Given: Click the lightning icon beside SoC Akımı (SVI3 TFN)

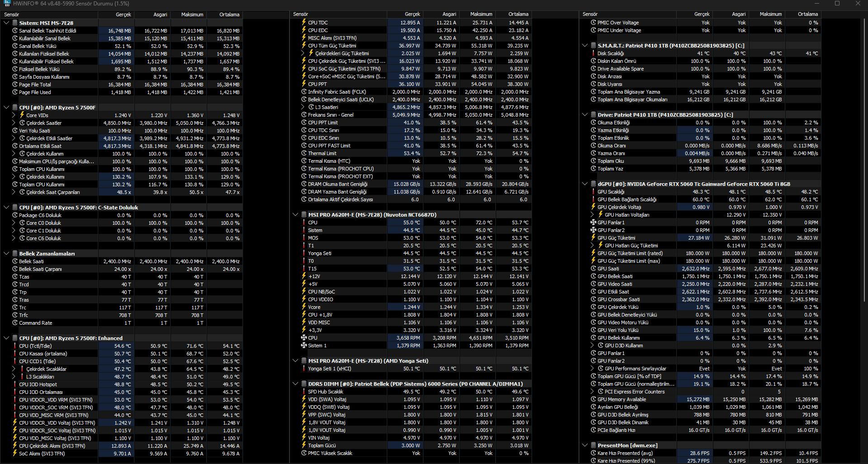Looking at the screenshot, I should click(x=15, y=454).
